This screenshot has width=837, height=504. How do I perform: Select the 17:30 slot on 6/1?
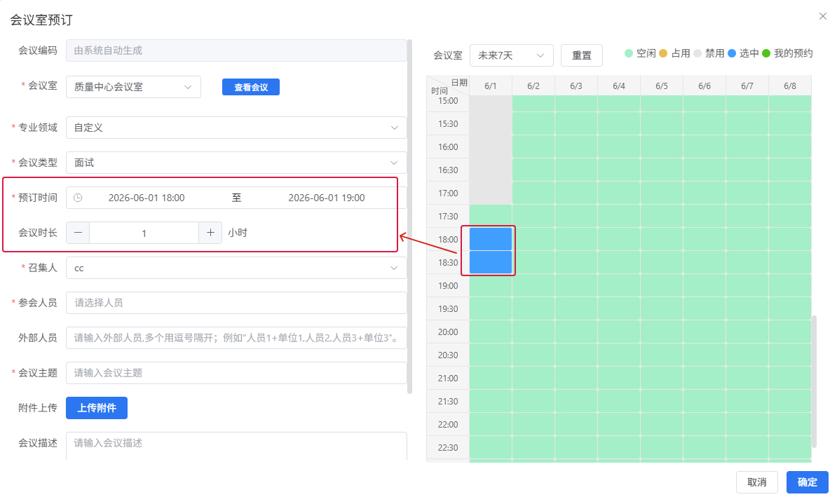click(491, 216)
